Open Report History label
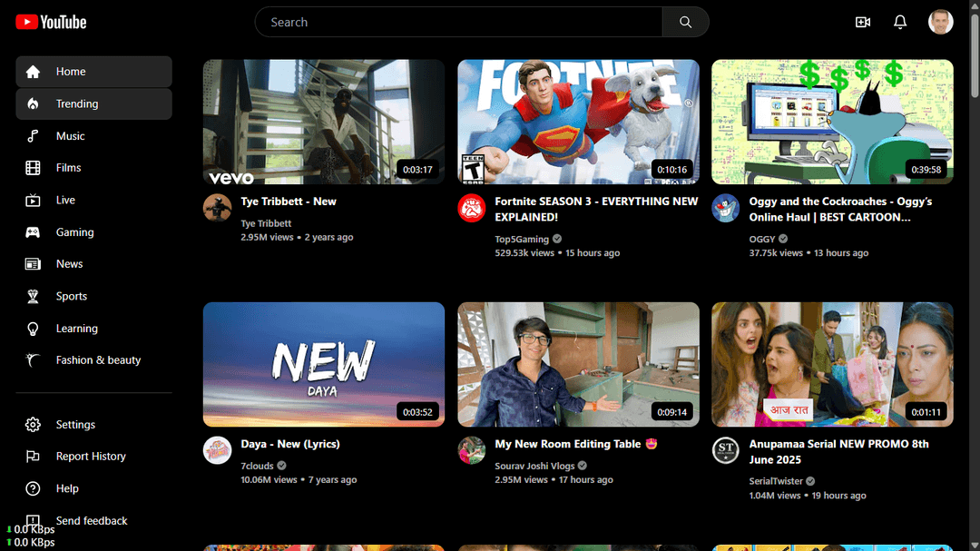The image size is (980, 551). pos(91,457)
